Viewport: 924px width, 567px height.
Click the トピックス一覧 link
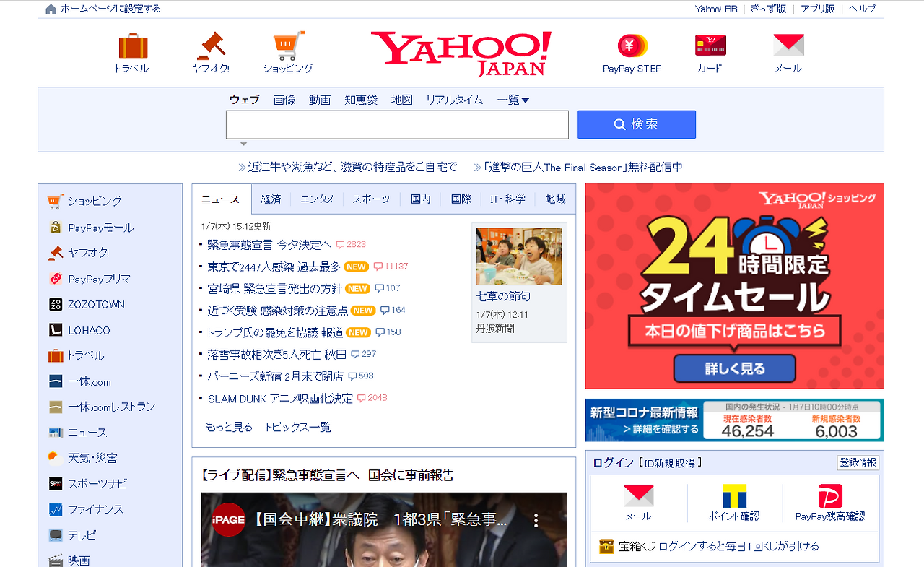[x=297, y=427]
